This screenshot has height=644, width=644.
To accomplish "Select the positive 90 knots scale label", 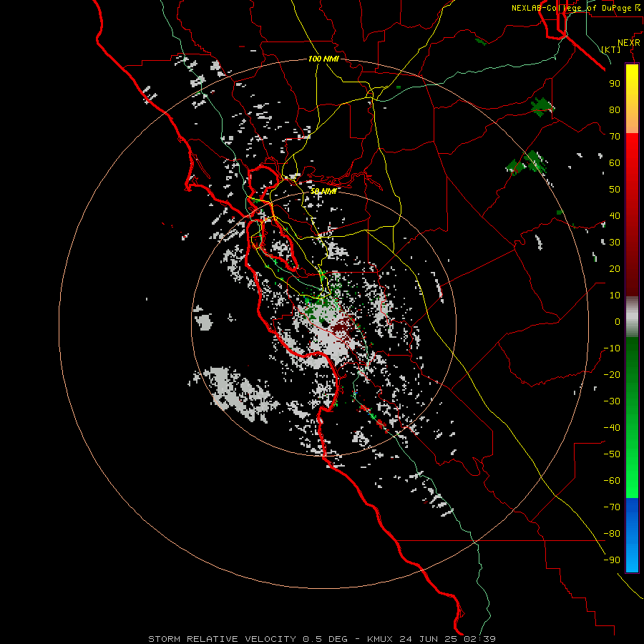I will click(x=615, y=84).
